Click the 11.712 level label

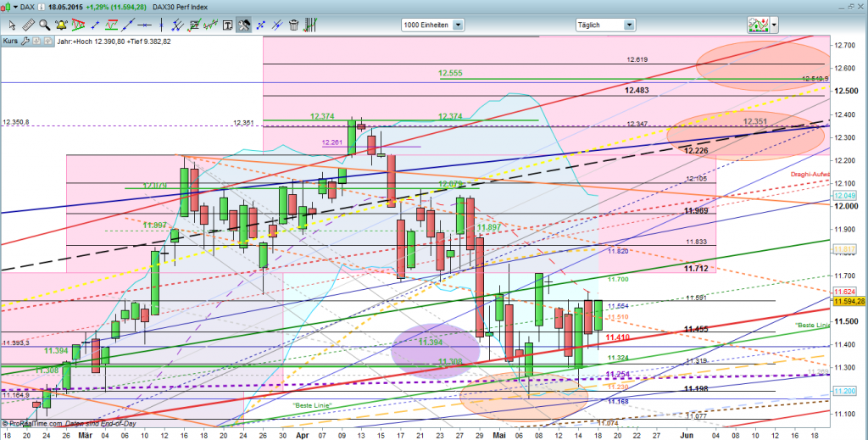coord(696,269)
